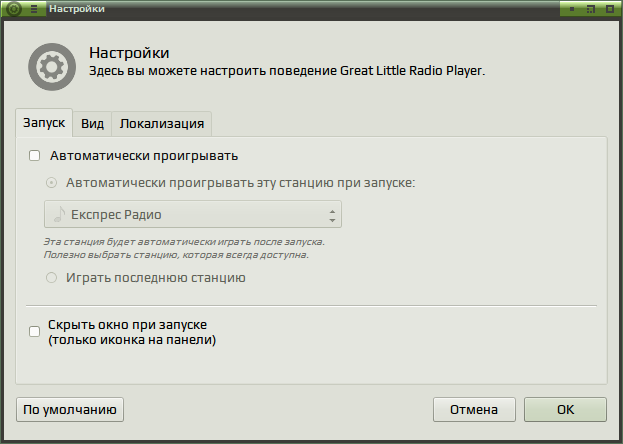The width and height of the screenshot is (623, 444).
Task: Click the large gear settings icon
Action: pyautogui.click(x=52, y=67)
